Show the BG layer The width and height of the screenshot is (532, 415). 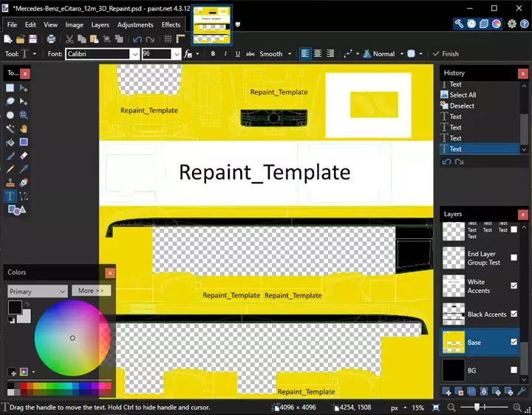[514, 370]
